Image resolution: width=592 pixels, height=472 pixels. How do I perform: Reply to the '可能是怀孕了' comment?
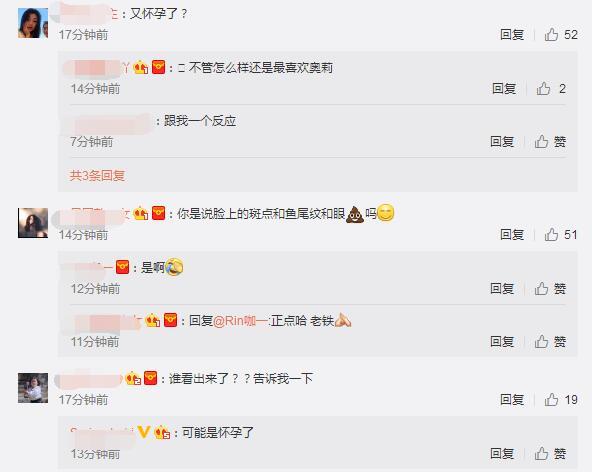click(x=502, y=453)
